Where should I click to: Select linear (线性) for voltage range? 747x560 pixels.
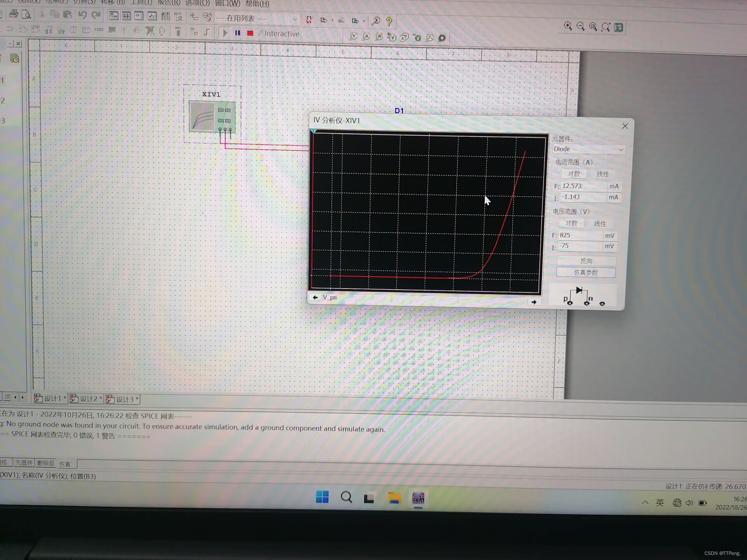600,224
